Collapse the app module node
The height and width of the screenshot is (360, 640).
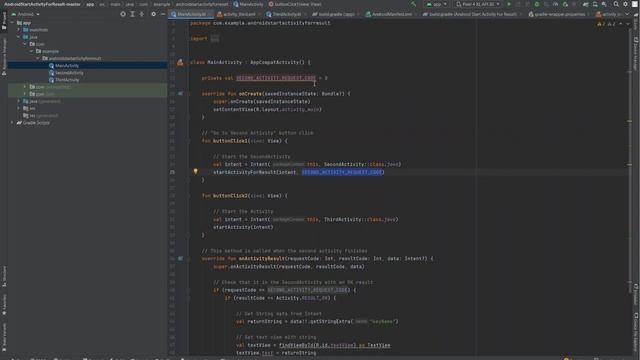point(12,23)
